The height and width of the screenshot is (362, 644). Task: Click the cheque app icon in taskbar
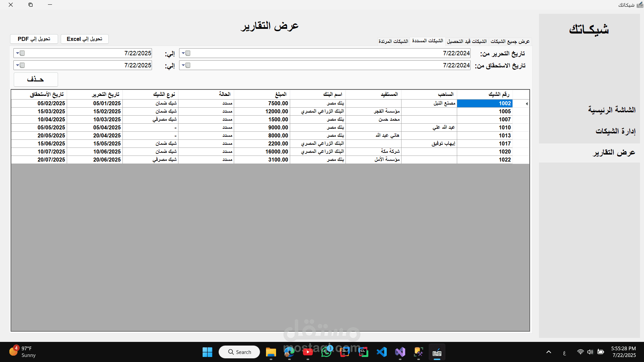tap(437, 352)
